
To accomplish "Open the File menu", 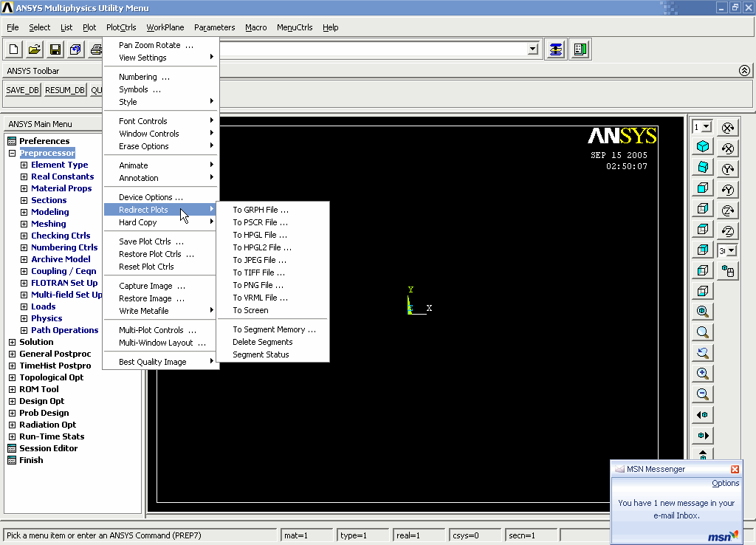I will coord(13,27).
